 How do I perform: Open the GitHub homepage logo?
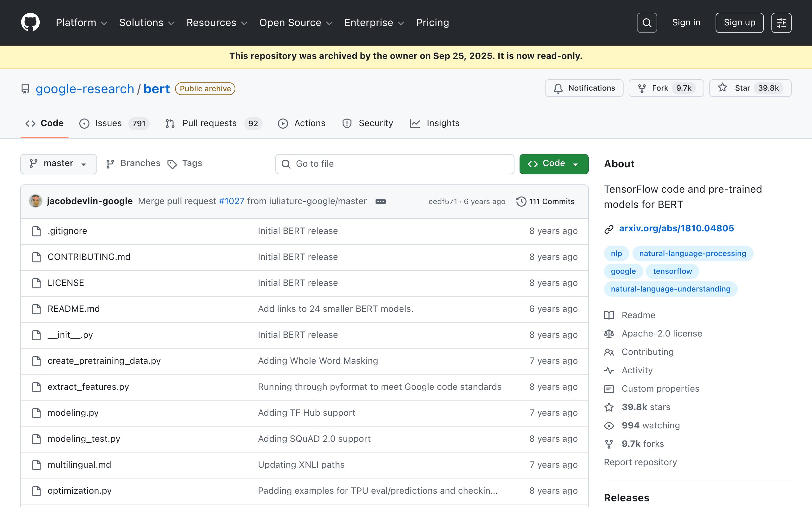tap(30, 22)
